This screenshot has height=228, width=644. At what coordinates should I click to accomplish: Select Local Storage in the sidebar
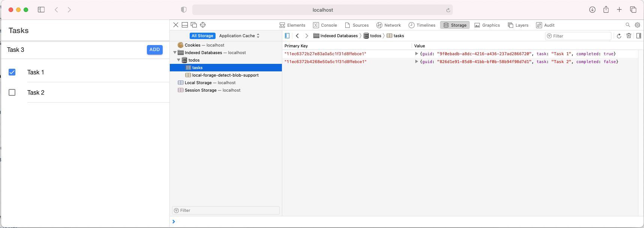198,83
